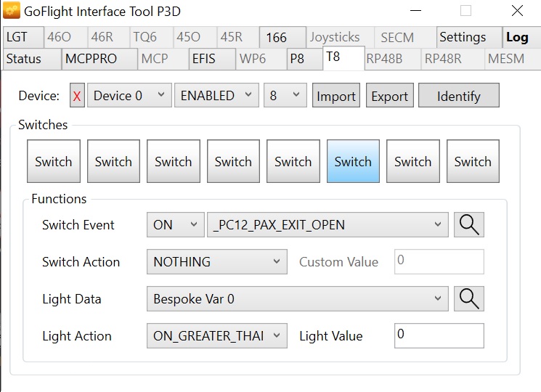Viewport: 541px width, 392px height.
Task: Open the Device 0 dropdown
Action: 129,96
